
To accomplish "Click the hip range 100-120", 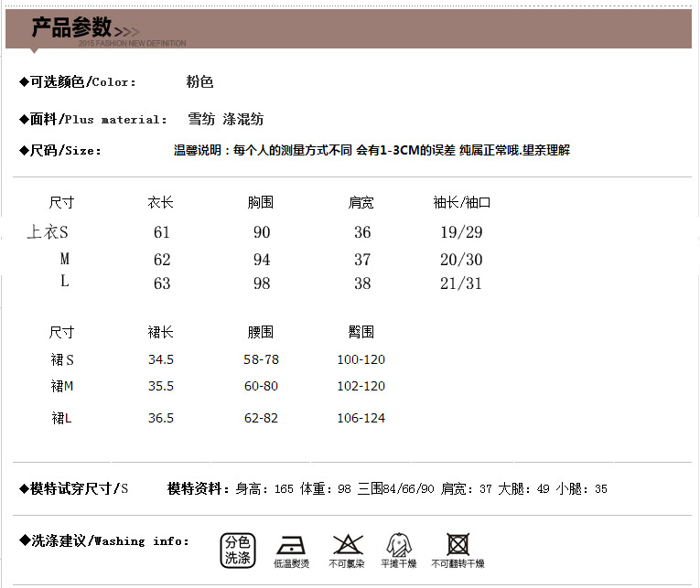I will point(361,359).
